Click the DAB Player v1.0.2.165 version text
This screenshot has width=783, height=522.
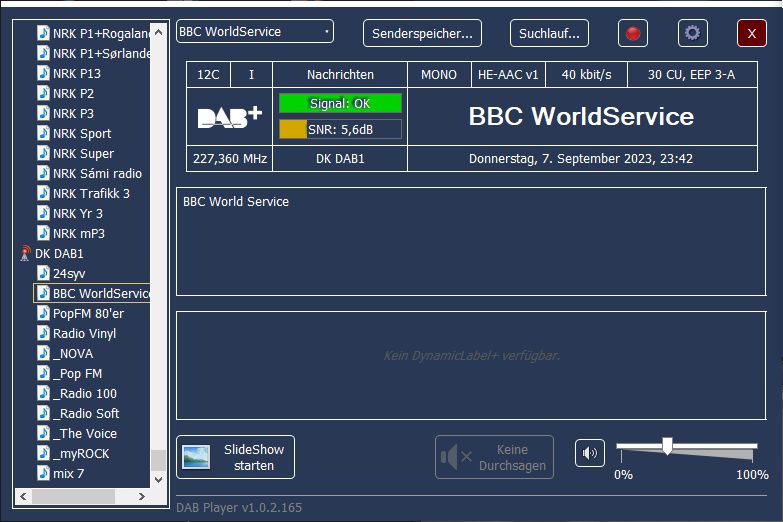239,508
